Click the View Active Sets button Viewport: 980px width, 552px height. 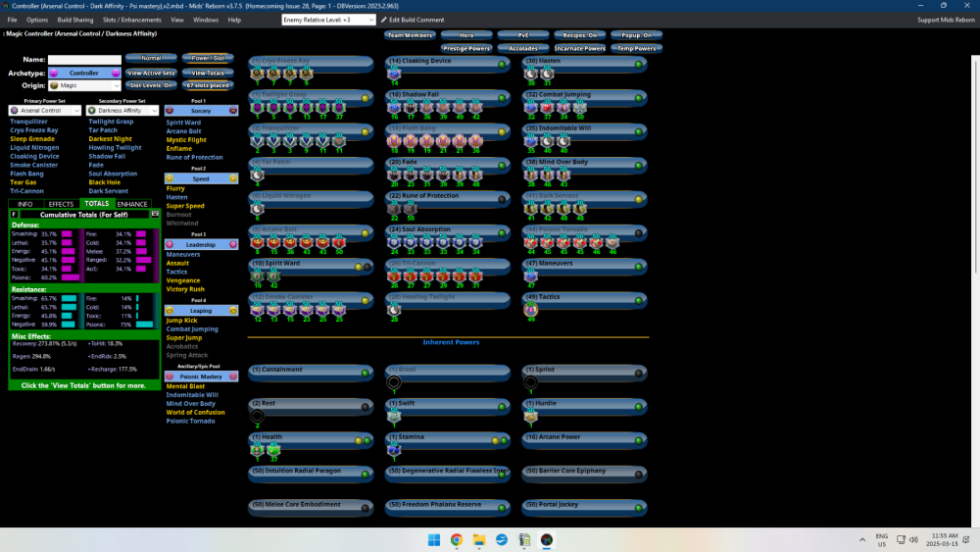[x=151, y=73]
